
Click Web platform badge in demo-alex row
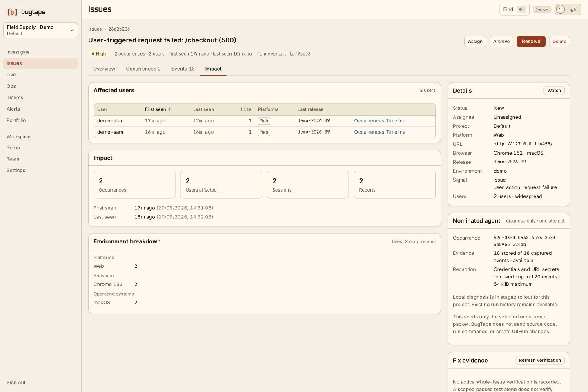[264, 121]
